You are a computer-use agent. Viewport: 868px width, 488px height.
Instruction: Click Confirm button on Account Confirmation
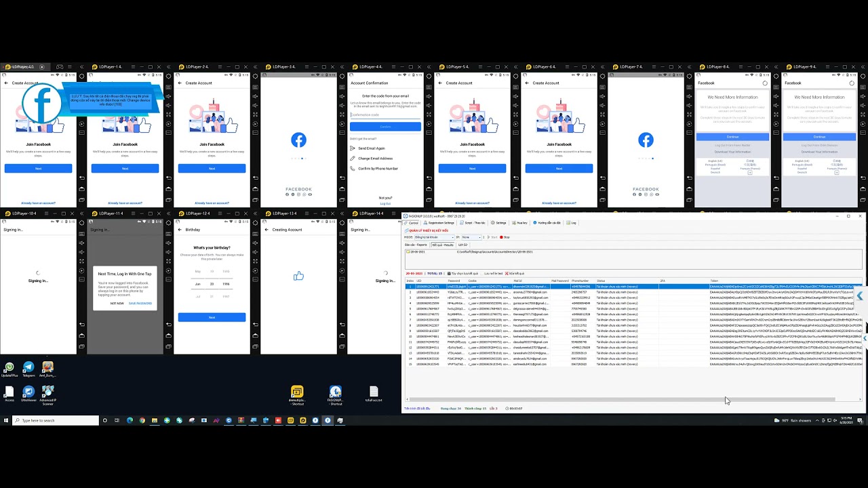(x=385, y=127)
